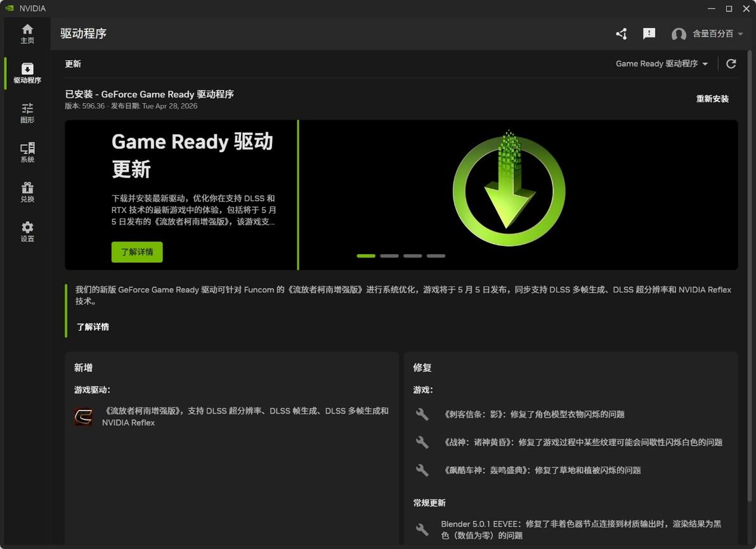Click the 游戏驱动: subheading under 新增
The image size is (756, 549).
(x=92, y=389)
